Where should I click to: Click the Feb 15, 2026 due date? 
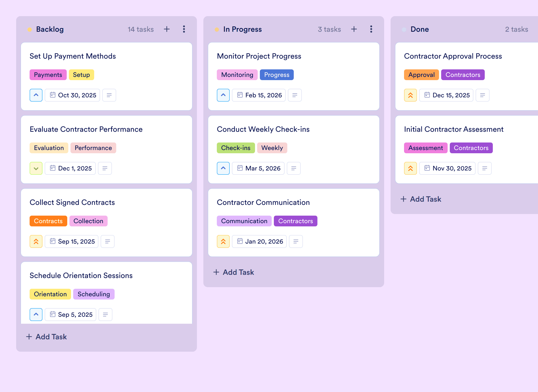click(x=259, y=95)
